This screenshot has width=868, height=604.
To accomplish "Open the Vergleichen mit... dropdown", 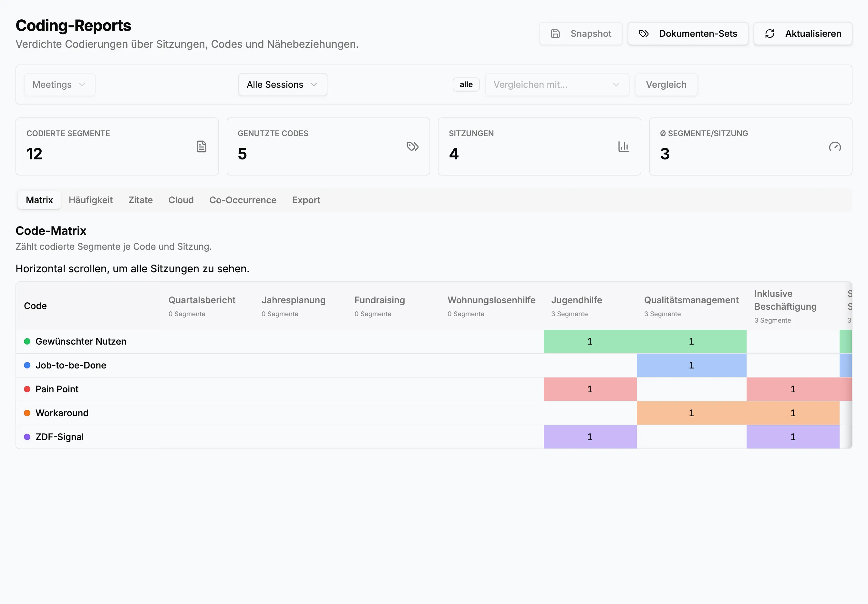I will [557, 85].
